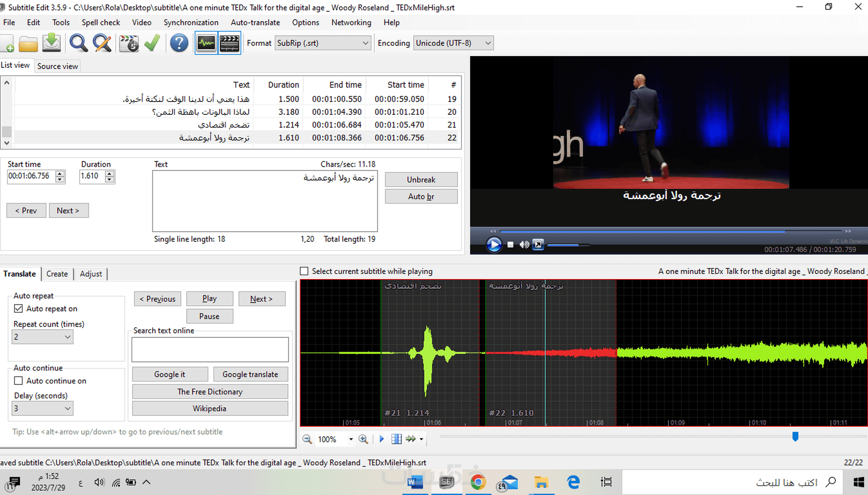This screenshot has width=868, height=495.
Task: Rewind with the small double-left arrows on the video bar
Action: 493,231
